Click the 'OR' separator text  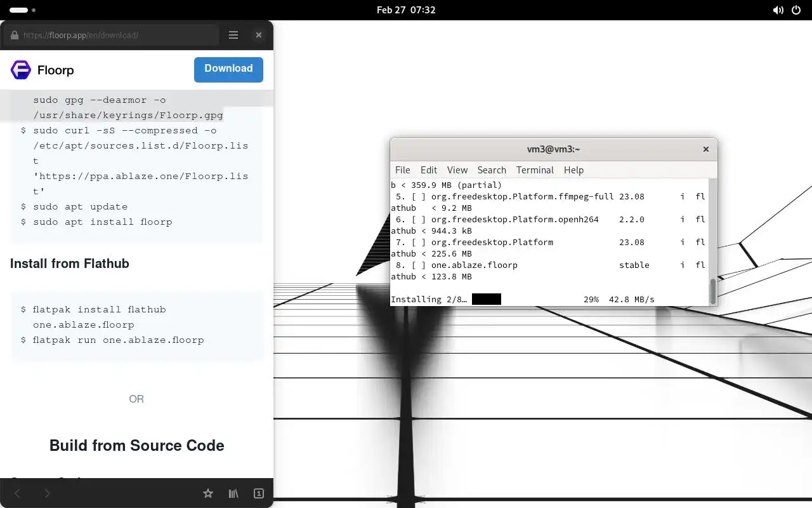136,399
